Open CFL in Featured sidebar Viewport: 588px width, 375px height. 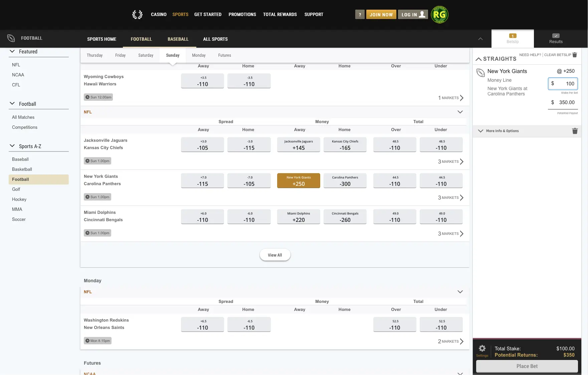(x=16, y=85)
